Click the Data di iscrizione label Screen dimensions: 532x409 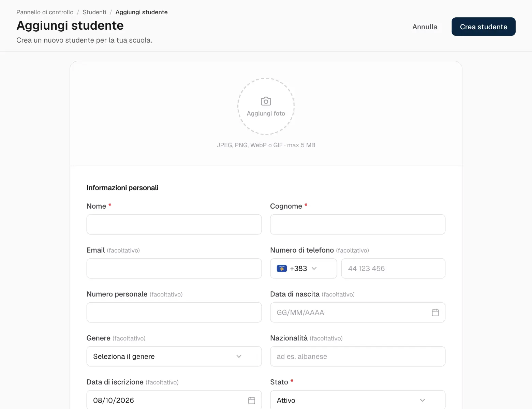[115, 382]
